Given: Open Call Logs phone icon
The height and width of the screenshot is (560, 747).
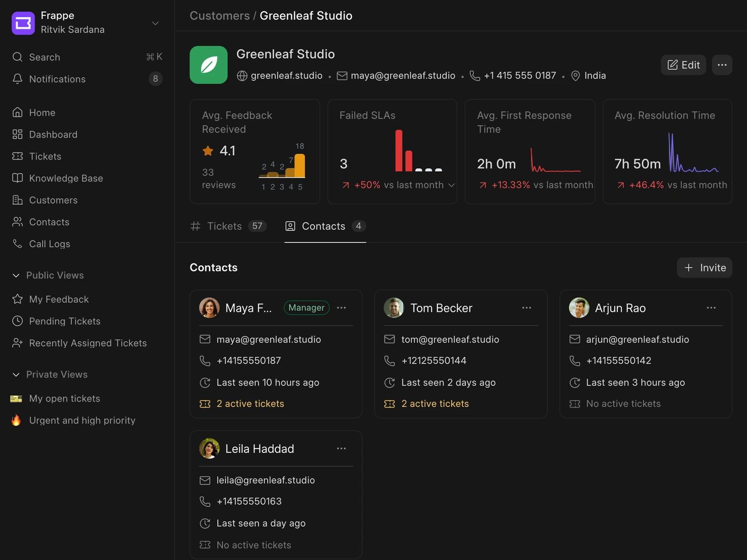Looking at the screenshot, I should click(x=18, y=244).
